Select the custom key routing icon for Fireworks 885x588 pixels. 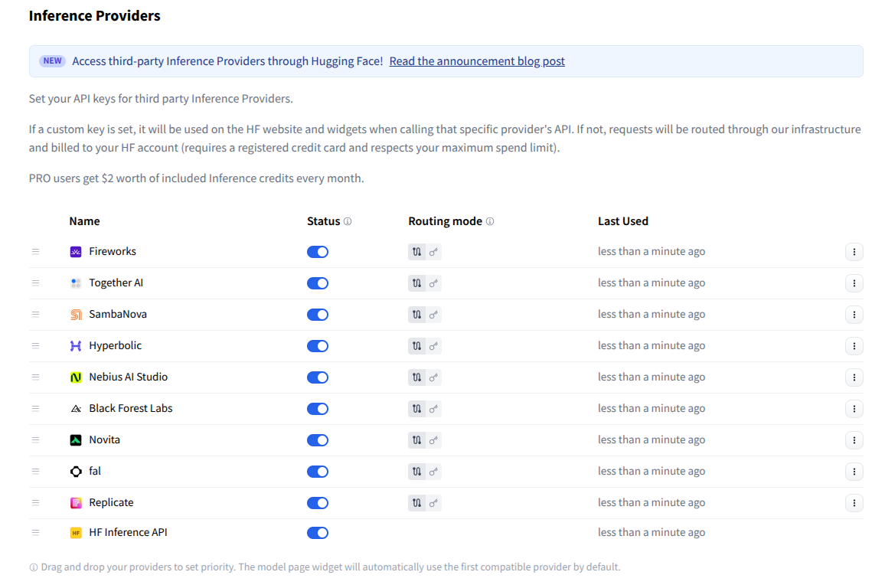[x=432, y=251]
